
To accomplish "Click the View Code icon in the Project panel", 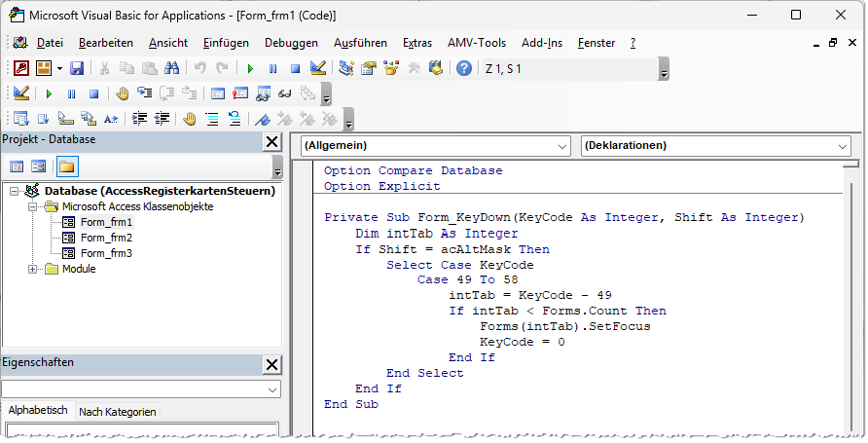I will (x=17, y=166).
